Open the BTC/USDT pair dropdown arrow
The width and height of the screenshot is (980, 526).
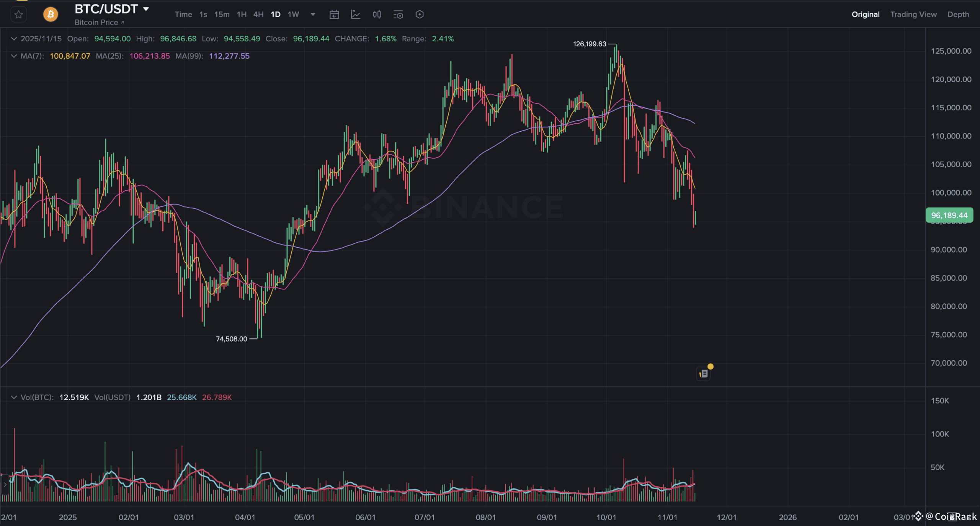point(146,9)
